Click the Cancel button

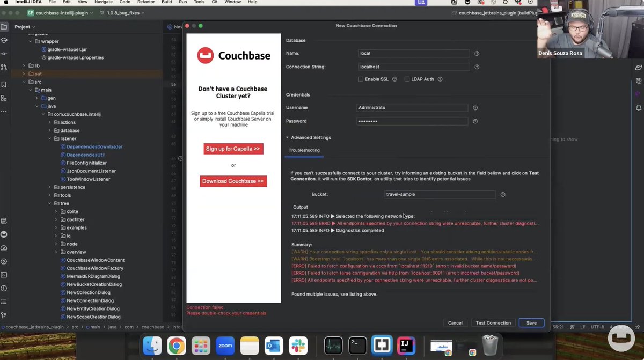(455, 323)
